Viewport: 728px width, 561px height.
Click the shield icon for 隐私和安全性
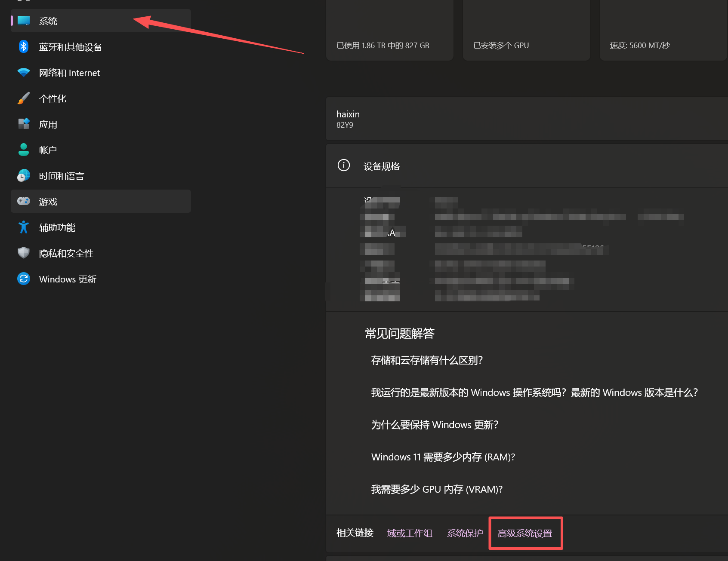click(23, 253)
